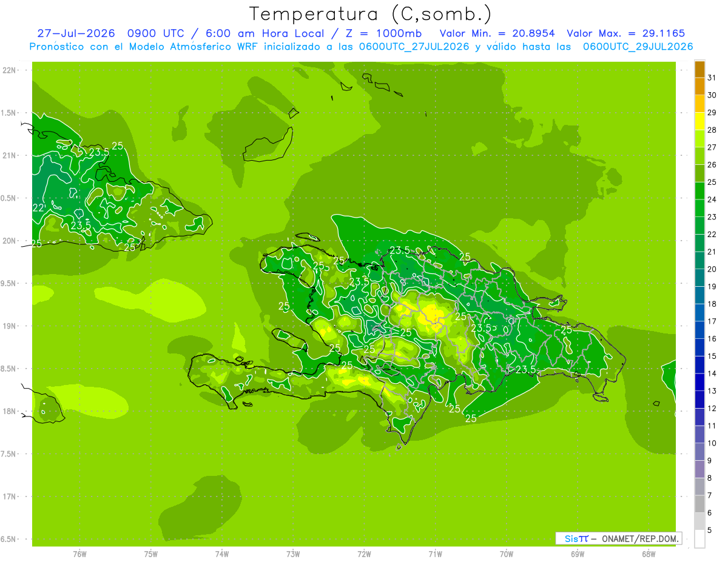Click the '18N' latitude label
This screenshot has width=728, height=562.
tap(8, 412)
